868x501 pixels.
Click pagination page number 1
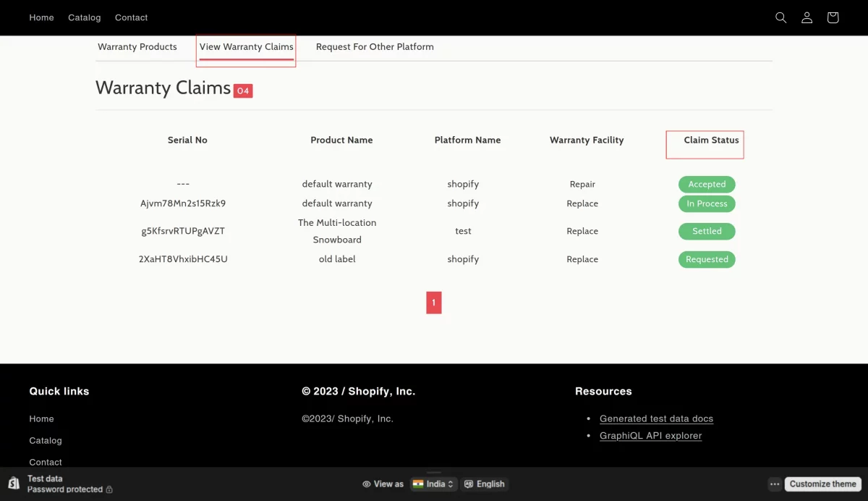433,302
